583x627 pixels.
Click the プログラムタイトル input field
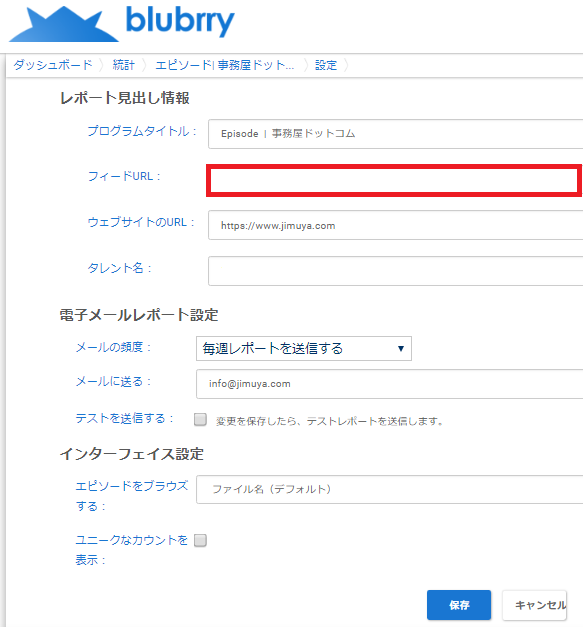395,134
